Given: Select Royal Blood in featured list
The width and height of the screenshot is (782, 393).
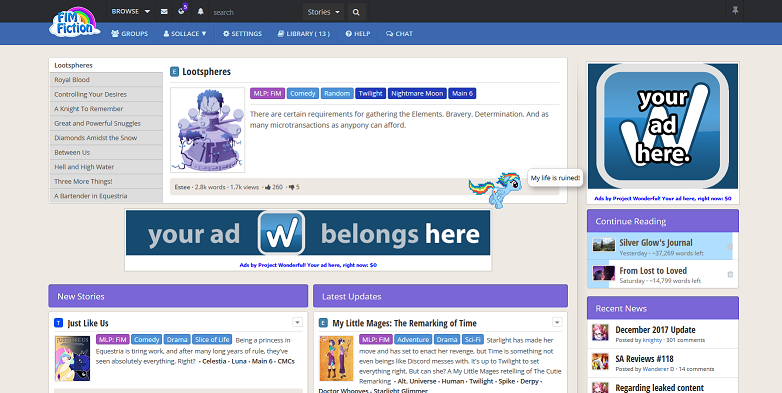Looking at the screenshot, I should [106, 80].
